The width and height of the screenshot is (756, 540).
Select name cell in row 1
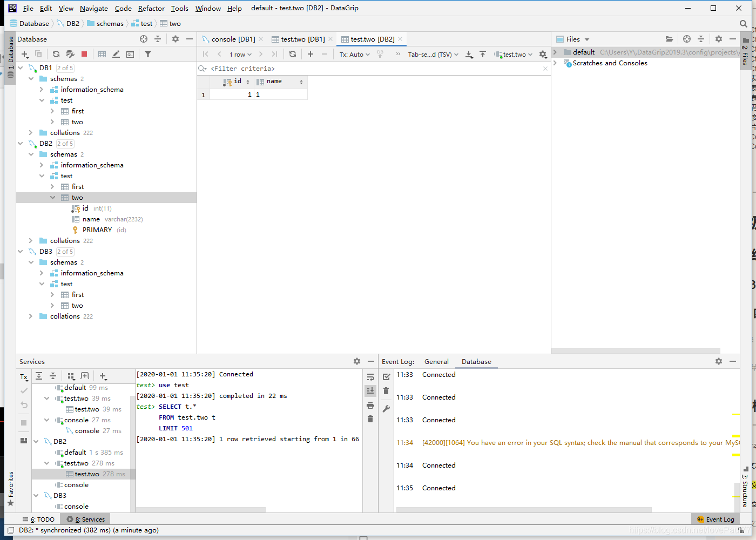281,94
